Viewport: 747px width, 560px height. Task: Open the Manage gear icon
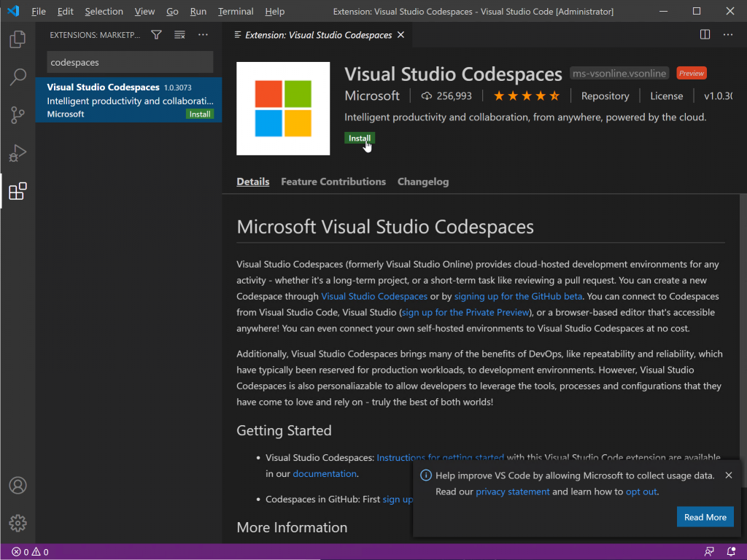tap(18, 523)
